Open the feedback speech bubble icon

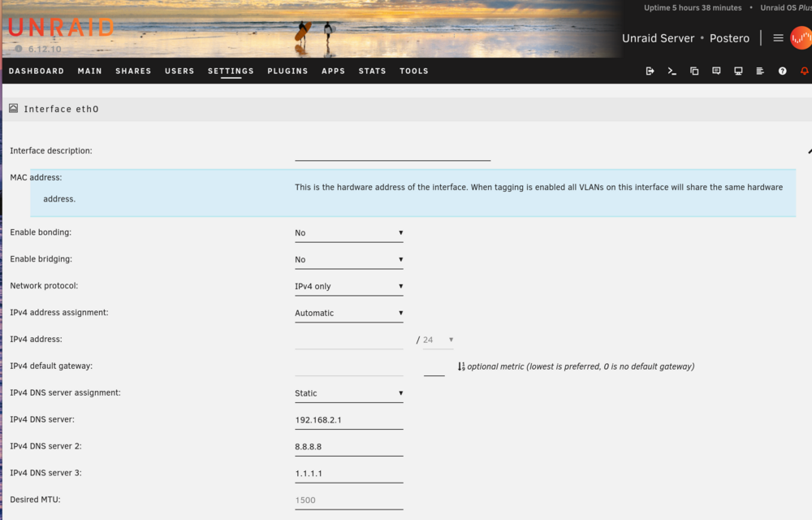coord(716,71)
